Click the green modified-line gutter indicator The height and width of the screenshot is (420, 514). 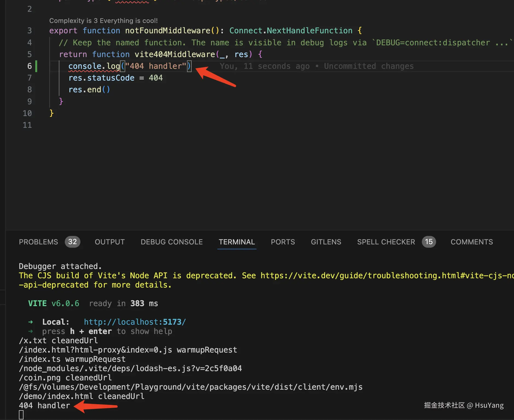[36, 66]
